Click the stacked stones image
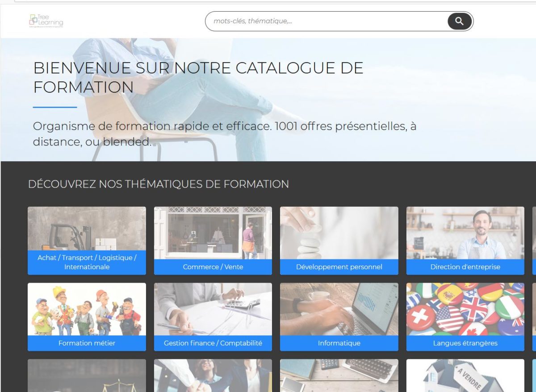This screenshot has width=536, height=392. click(x=339, y=233)
